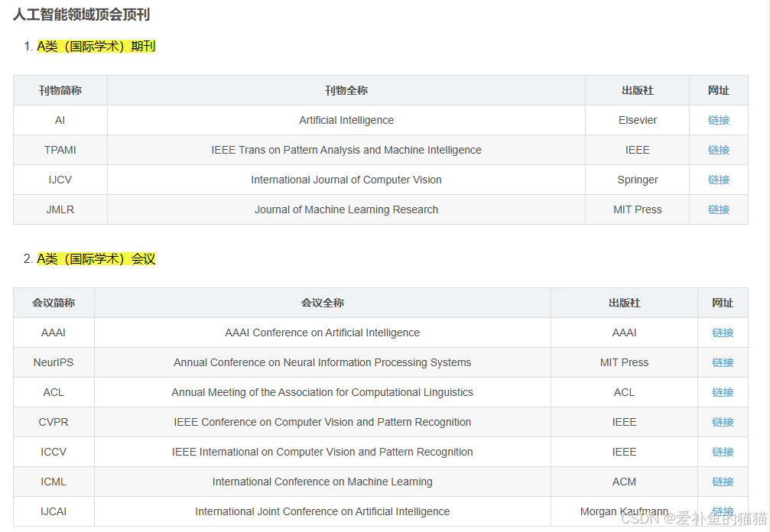
Task: Open the ICML 链接 link
Action: pos(723,482)
